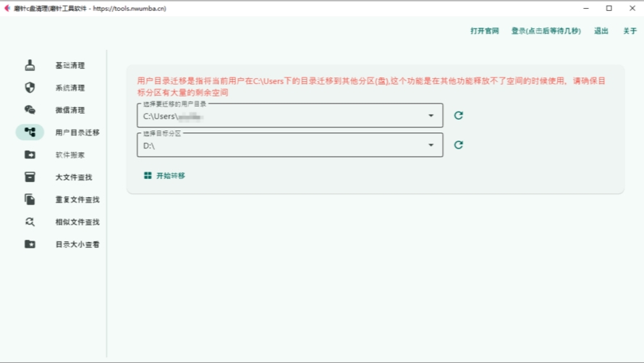644x363 pixels.
Task: Click 登录(点击后等待几秒) link
Action: (546, 31)
